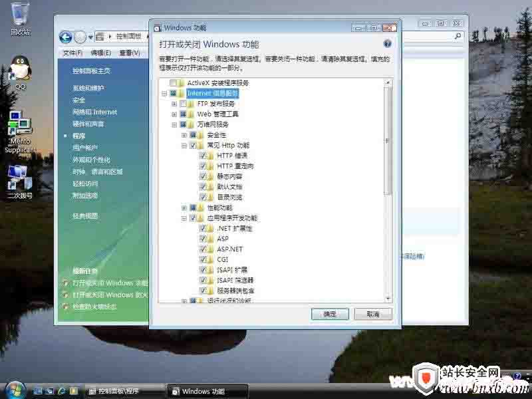532x399 pixels.
Task: Click the 确定 button
Action: tap(330, 314)
